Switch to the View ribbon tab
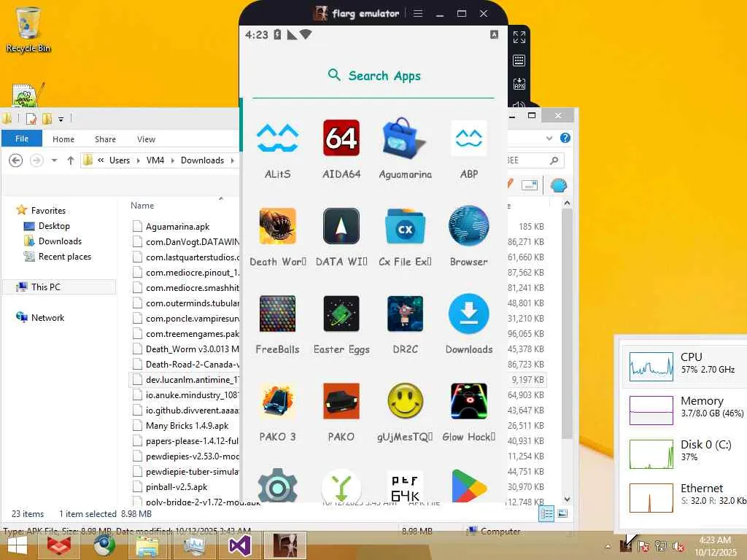This screenshot has height=560, width=747. pos(146,139)
